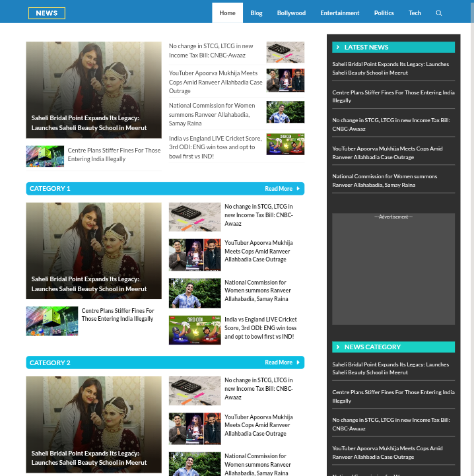
Task: Open top 'India vs England LIVE Cricket' headline
Action: coord(215,147)
